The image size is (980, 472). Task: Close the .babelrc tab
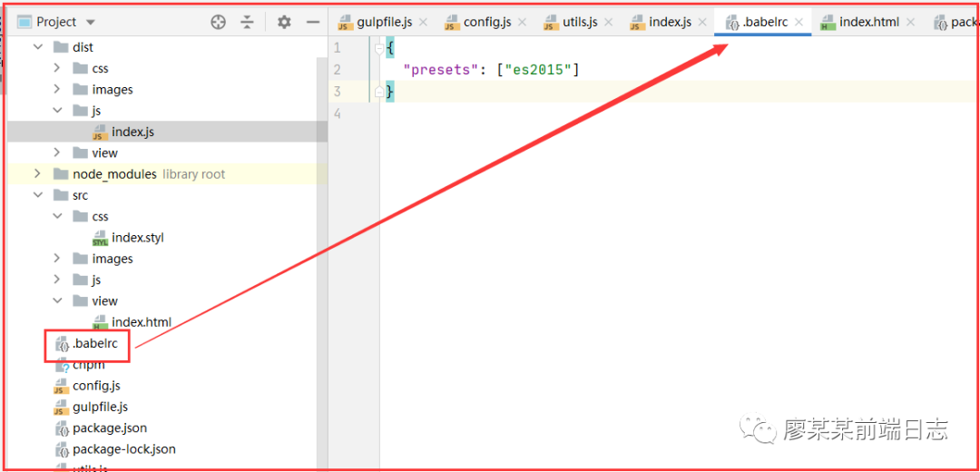coord(799,22)
